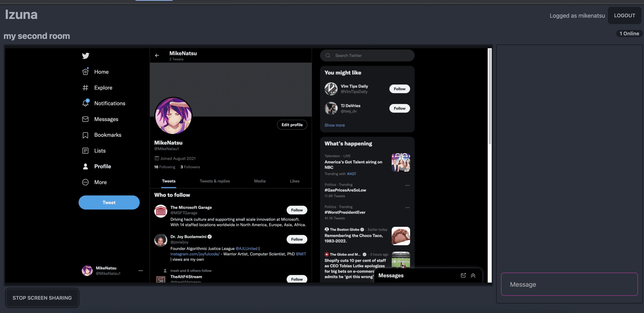644x313 pixels.
Task: Select the Explore hashtag icon
Action: click(x=85, y=88)
